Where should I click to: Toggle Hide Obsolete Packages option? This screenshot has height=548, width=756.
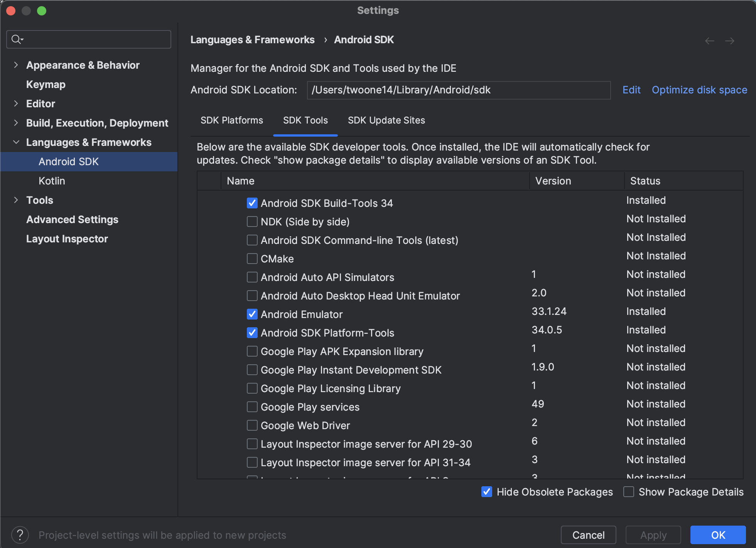tap(487, 492)
